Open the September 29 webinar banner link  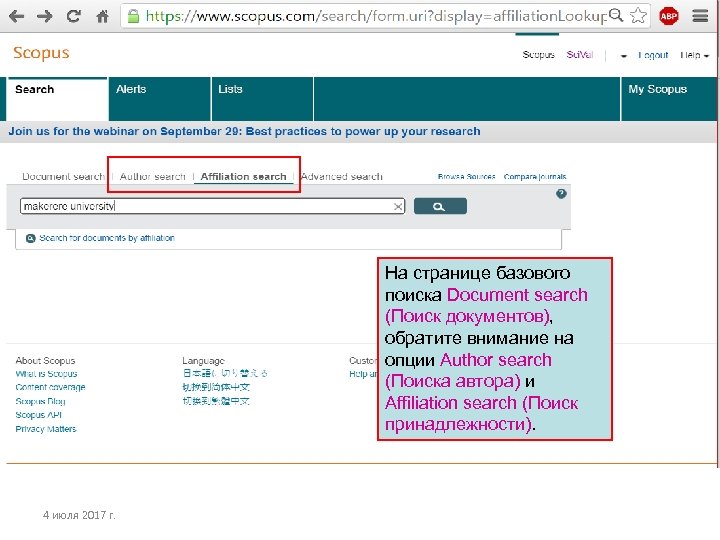(x=244, y=131)
